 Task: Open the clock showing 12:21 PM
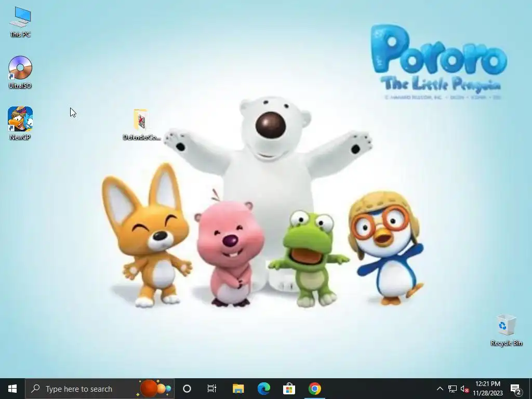[x=488, y=389]
